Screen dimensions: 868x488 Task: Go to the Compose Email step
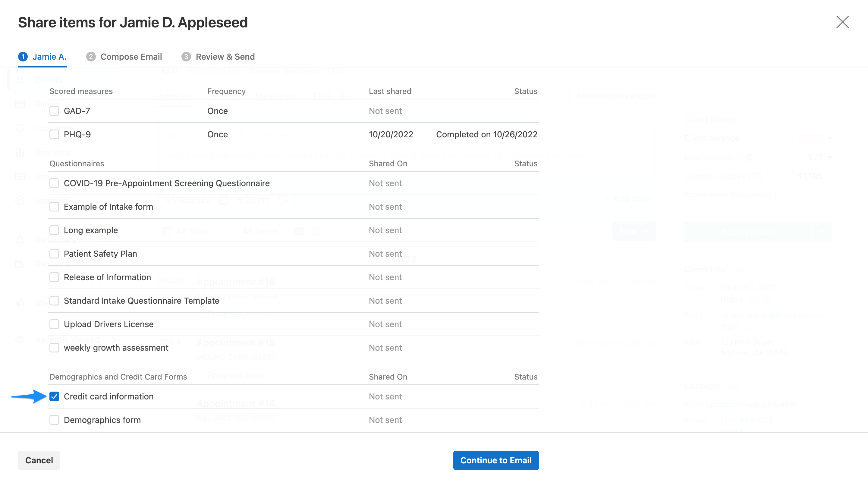[124, 57]
